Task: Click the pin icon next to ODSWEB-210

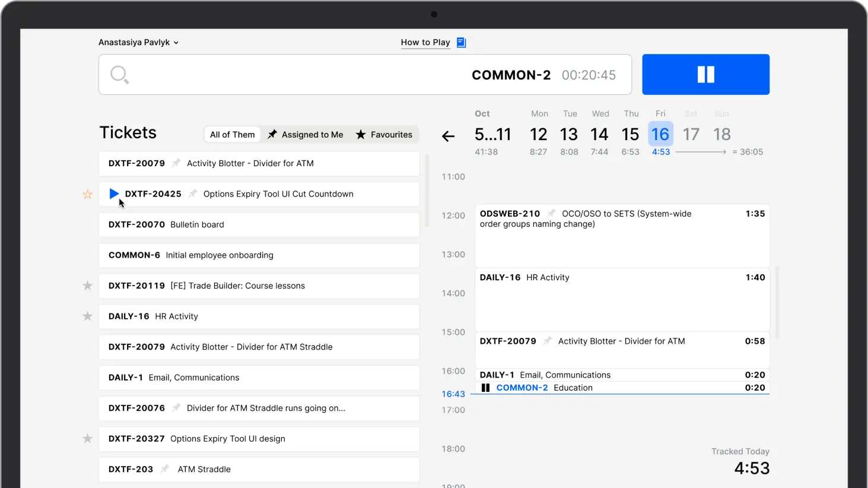Action: coord(551,213)
